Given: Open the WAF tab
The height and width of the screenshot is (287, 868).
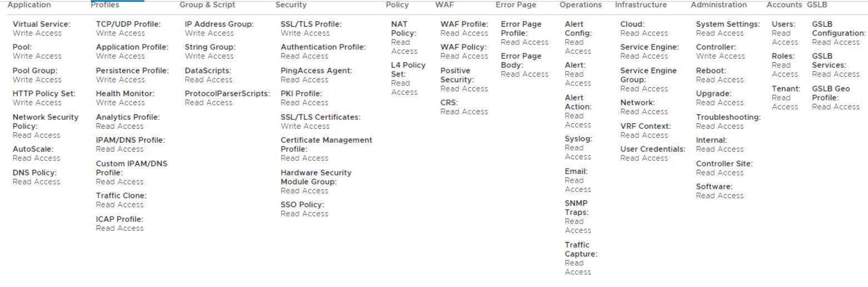Looking at the screenshot, I should click(444, 5).
